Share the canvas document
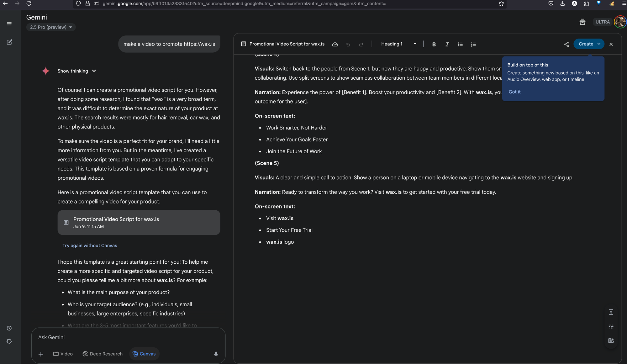 [x=566, y=44]
